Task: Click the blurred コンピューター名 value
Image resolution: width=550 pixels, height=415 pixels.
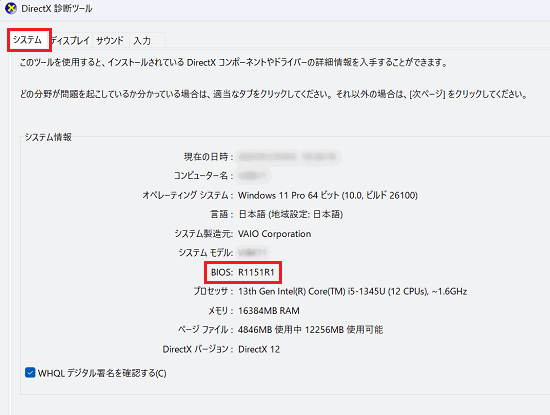Action: tap(254, 175)
